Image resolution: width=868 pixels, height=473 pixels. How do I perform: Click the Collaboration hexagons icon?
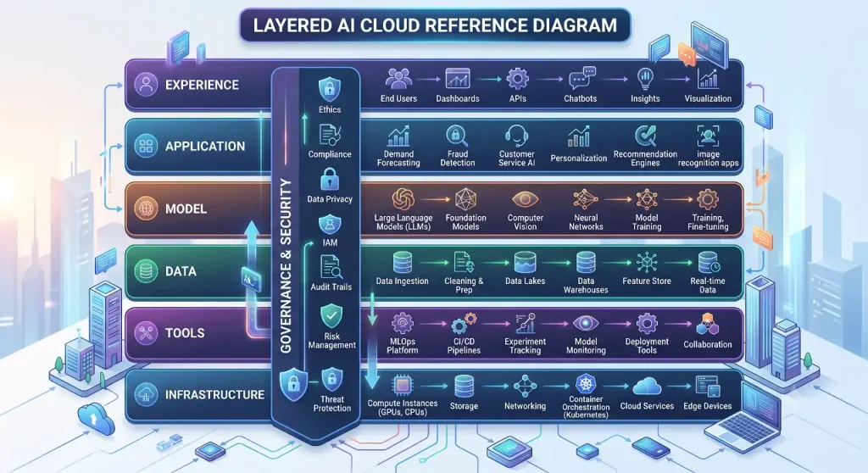708,325
